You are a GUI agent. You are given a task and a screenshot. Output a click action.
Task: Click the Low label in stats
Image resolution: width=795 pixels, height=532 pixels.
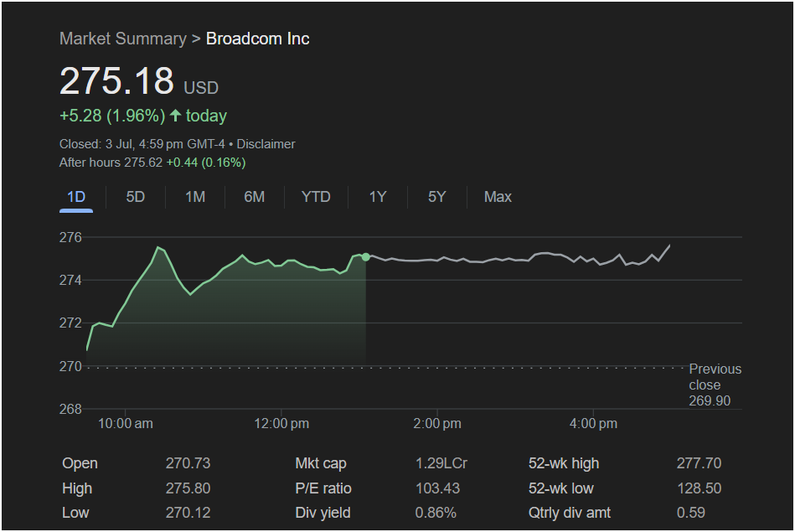coord(75,513)
